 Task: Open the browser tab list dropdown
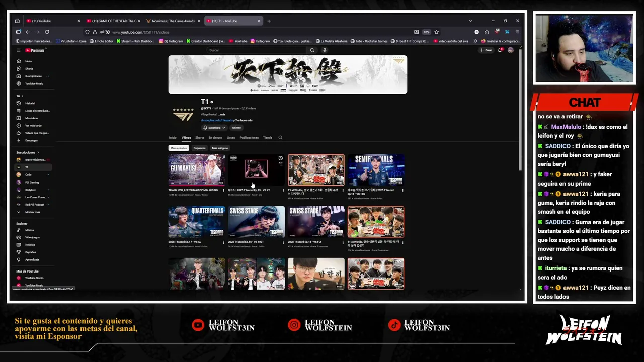470,21
